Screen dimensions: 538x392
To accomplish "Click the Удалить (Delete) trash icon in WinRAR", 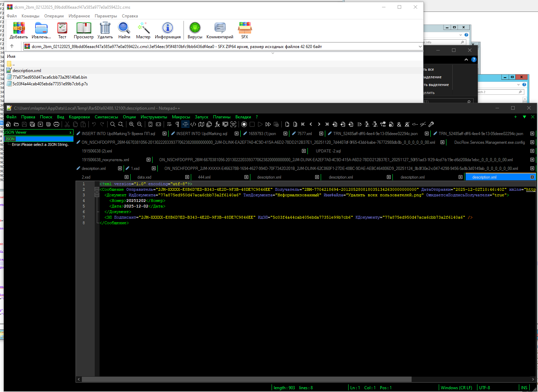I will click(105, 30).
